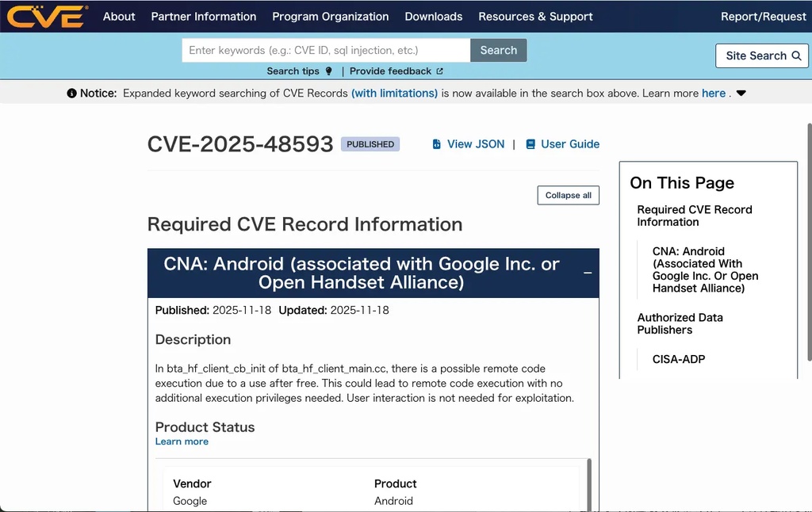Open the Downloads menu
The height and width of the screenshot is (512, 812).
pyautogui.click(x=433, y=17)
